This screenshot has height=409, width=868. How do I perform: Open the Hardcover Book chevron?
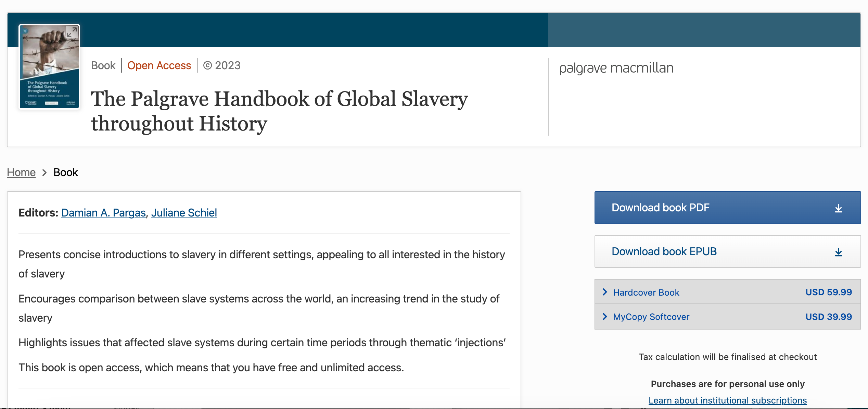point(605,292)
